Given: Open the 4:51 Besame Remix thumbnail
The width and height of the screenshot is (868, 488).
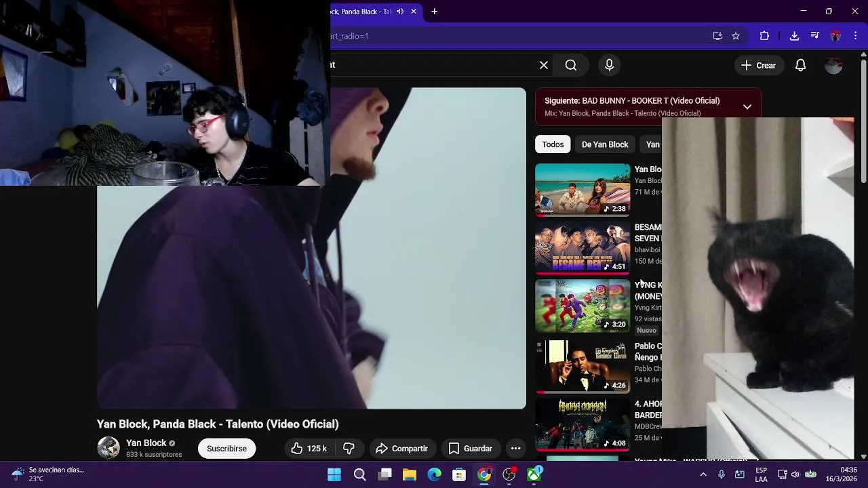Looking at the screenshot, I should [583, 248].
